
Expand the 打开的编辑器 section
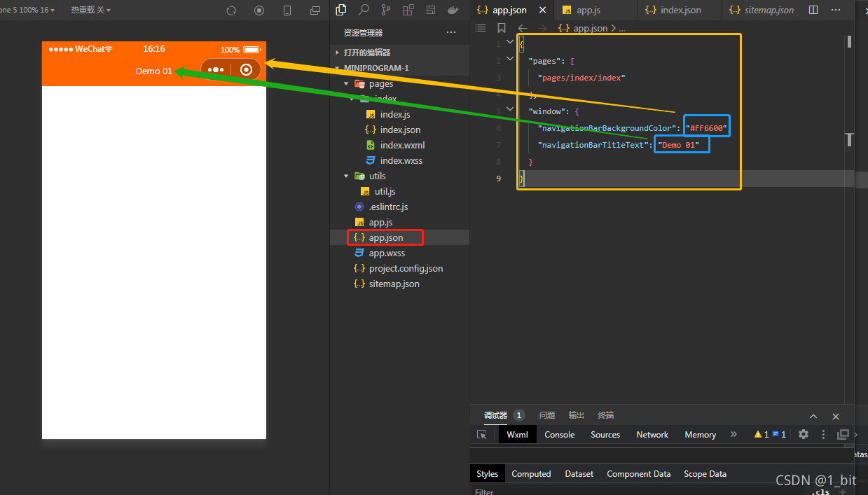pos(399,53)
